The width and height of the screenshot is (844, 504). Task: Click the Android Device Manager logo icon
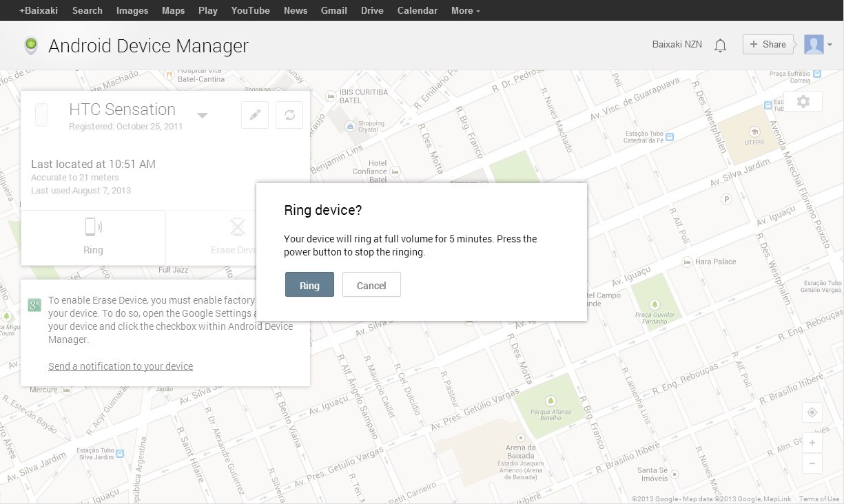click(x=30, y=45)
